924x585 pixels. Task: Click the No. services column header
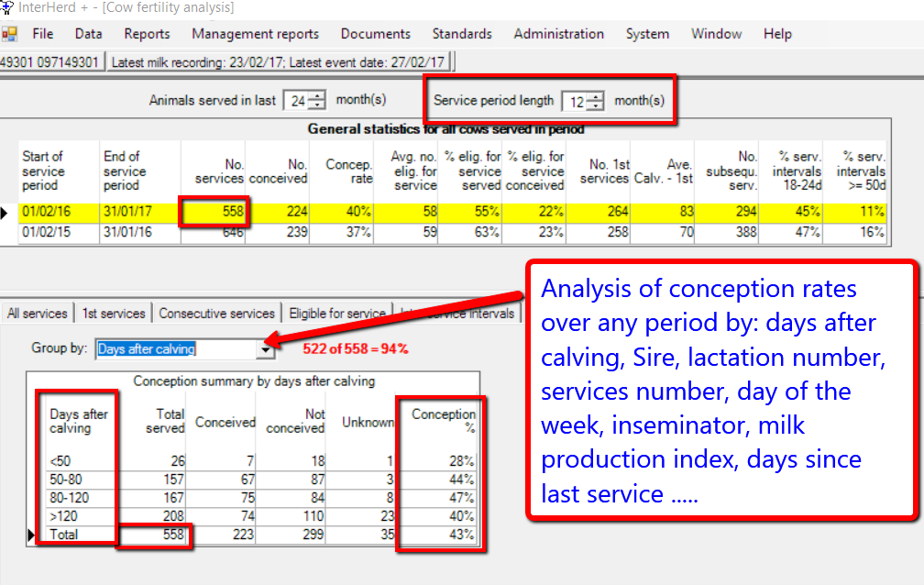(213, 171)
